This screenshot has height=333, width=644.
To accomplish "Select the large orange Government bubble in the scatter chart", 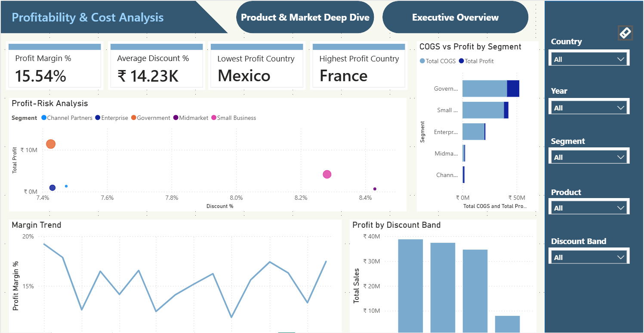I will coord(51,144).
